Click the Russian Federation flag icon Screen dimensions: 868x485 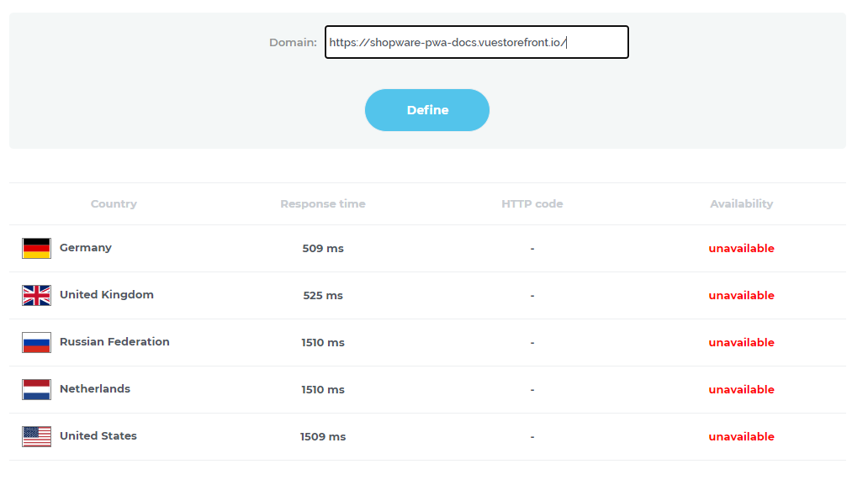point(35,342)
